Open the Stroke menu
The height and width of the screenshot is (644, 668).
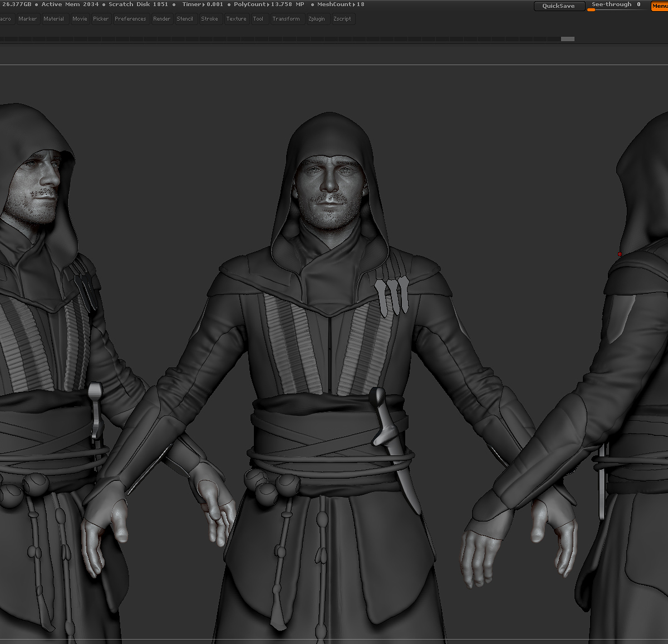point(210,19)
